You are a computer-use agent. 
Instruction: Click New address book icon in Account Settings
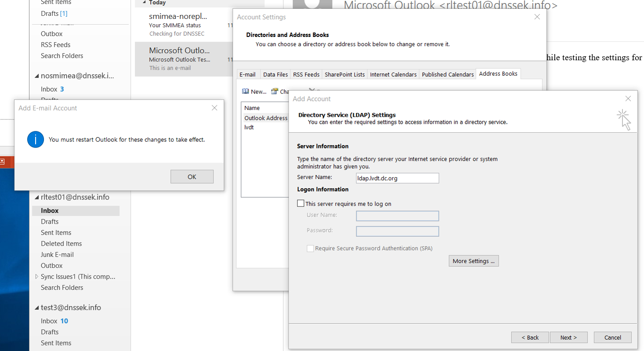246,91
